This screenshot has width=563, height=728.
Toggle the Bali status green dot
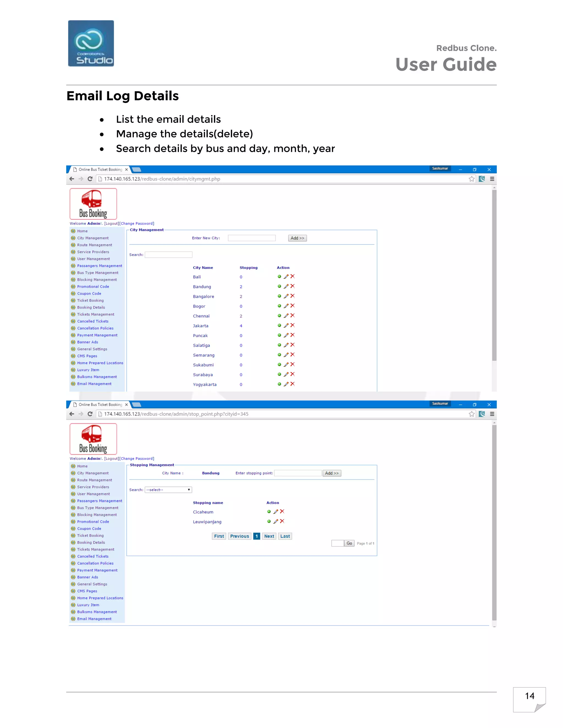280,277
